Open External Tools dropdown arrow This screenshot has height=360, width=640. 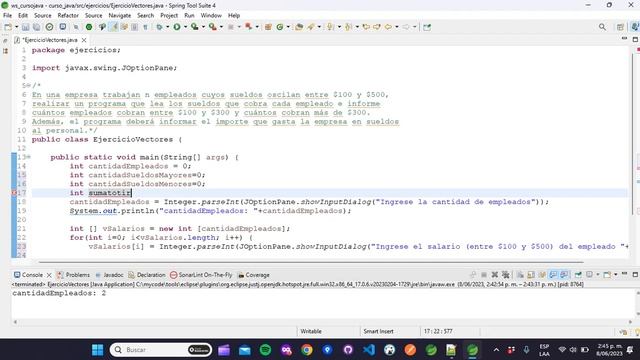click(221, 27)
